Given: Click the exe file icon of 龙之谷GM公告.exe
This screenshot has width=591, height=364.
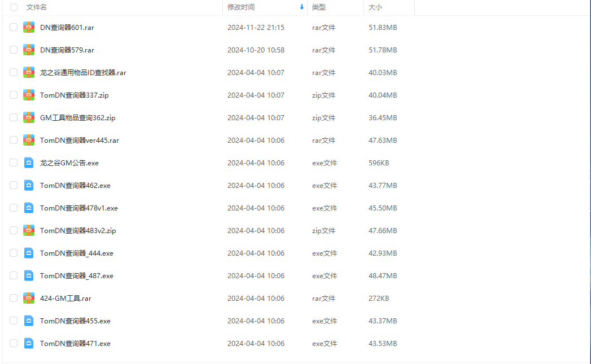Looking at the screenshot, I should 29,163.
